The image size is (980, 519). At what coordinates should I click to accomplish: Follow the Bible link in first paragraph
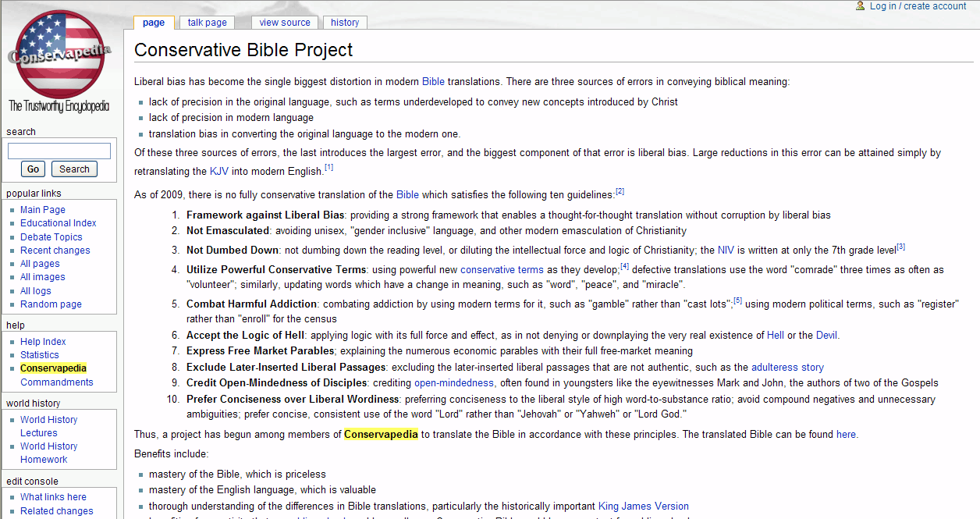(x=433, y=81)
